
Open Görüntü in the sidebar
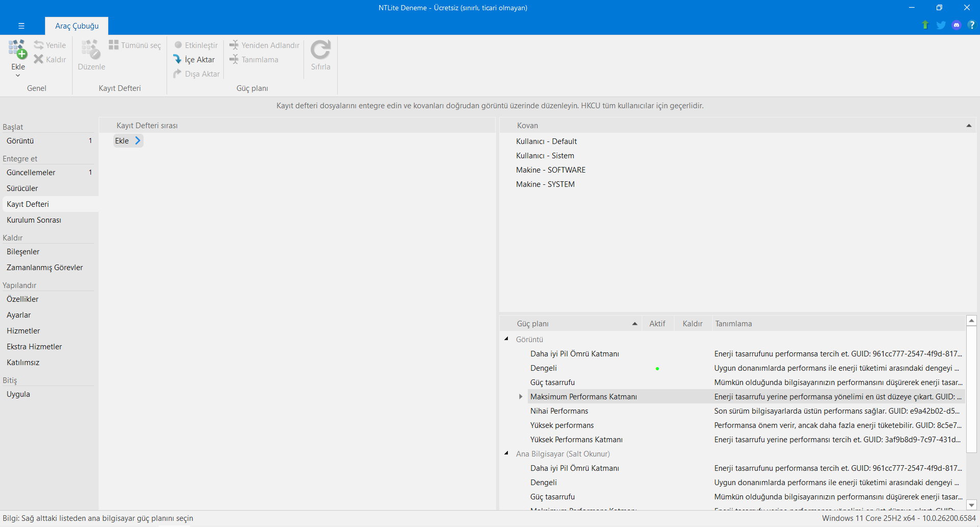[50, 141]
